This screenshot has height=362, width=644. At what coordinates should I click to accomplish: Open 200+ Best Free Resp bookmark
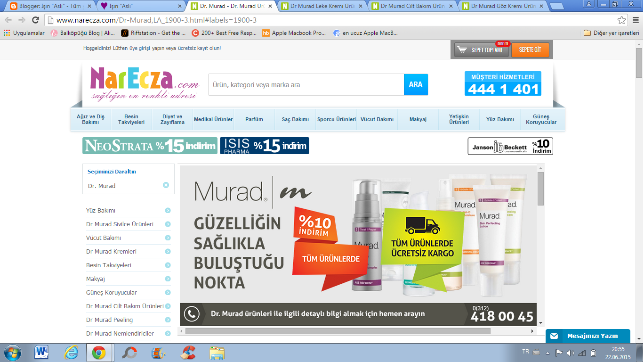(225, 33)
